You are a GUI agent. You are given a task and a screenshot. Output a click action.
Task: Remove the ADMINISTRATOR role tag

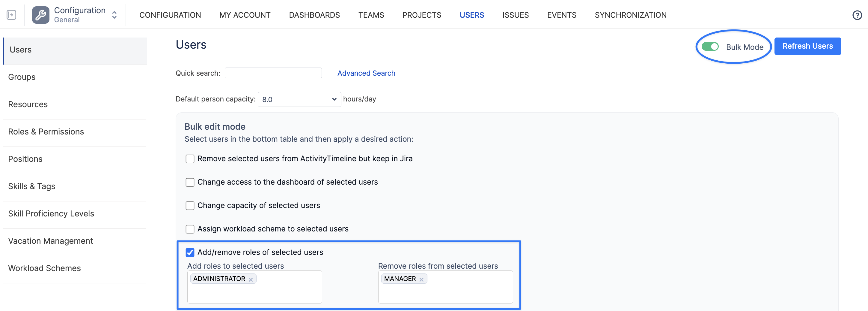[251, 279]
